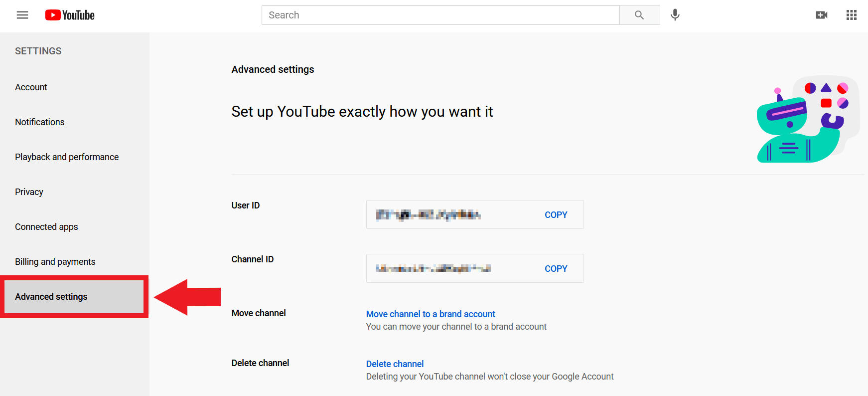The height and width of the screenshot is (396, 868).
Task: Click the robot illustration graphic
Action: click(x=807, y=120)
